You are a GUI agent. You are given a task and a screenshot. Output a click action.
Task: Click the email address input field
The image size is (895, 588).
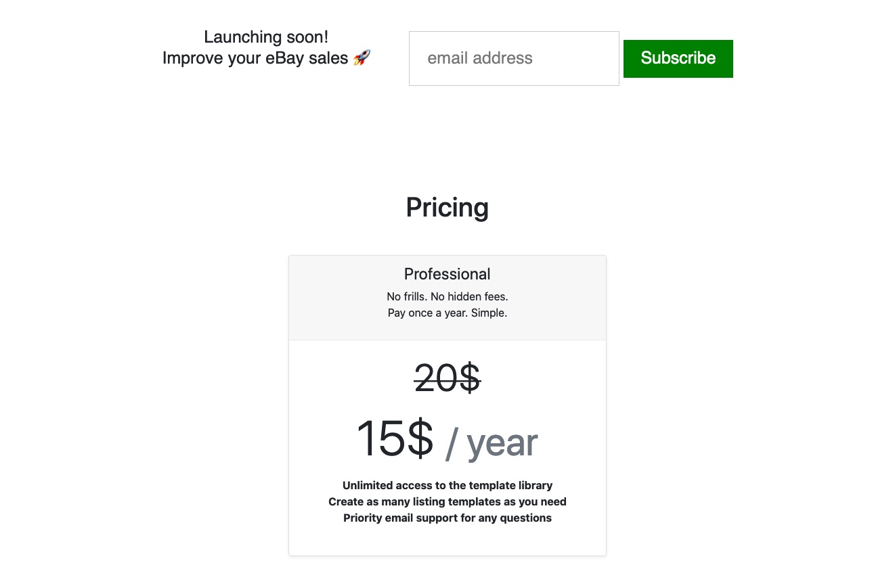coord(514,58)
